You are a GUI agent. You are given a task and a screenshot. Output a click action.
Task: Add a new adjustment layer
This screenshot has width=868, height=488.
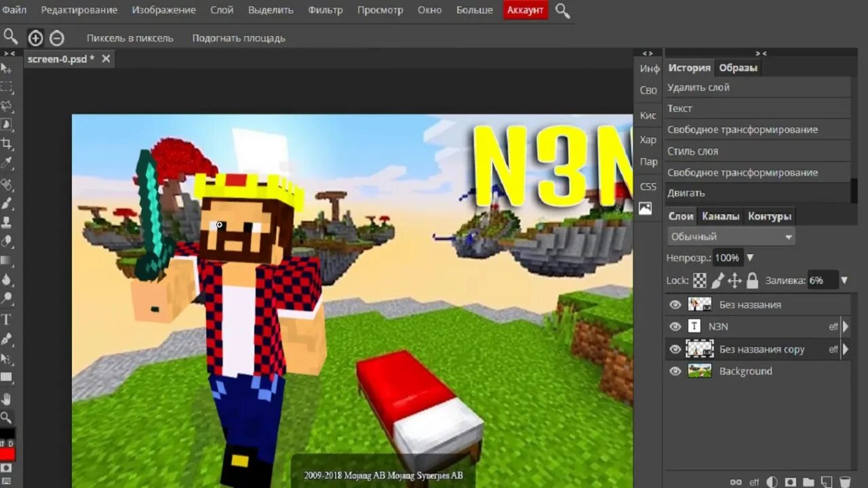coord(772,482)
